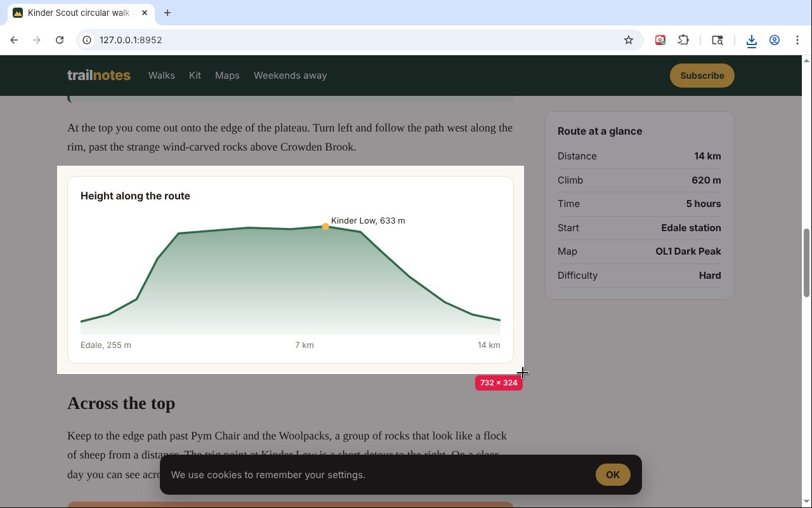Open the Chrome profile avatar
The width and height of the screenshot is (812, 508).
pyautogui.click(x=775, y=40)
